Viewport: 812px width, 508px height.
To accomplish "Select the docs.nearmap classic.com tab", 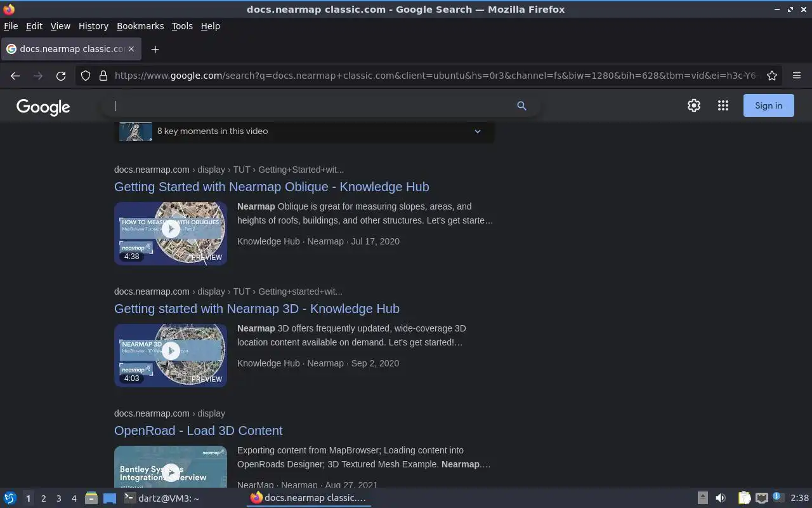I will click(x=71, y=49).
